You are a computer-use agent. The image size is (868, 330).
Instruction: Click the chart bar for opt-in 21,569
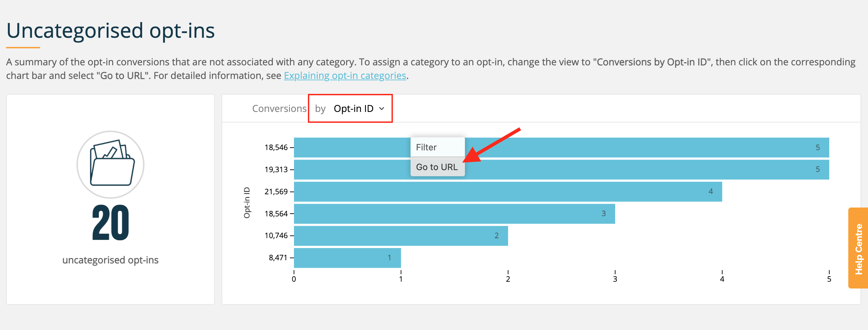[508, 192]
